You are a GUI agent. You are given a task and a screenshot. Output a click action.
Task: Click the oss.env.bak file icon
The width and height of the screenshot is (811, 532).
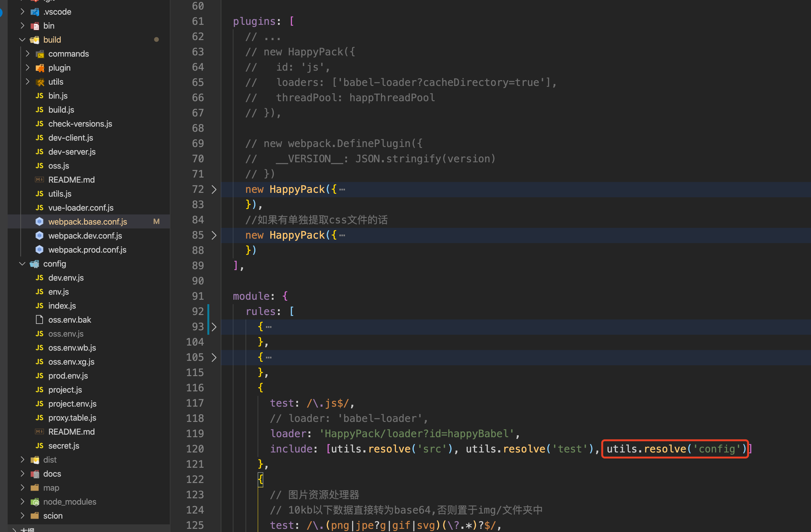point(39,320)
